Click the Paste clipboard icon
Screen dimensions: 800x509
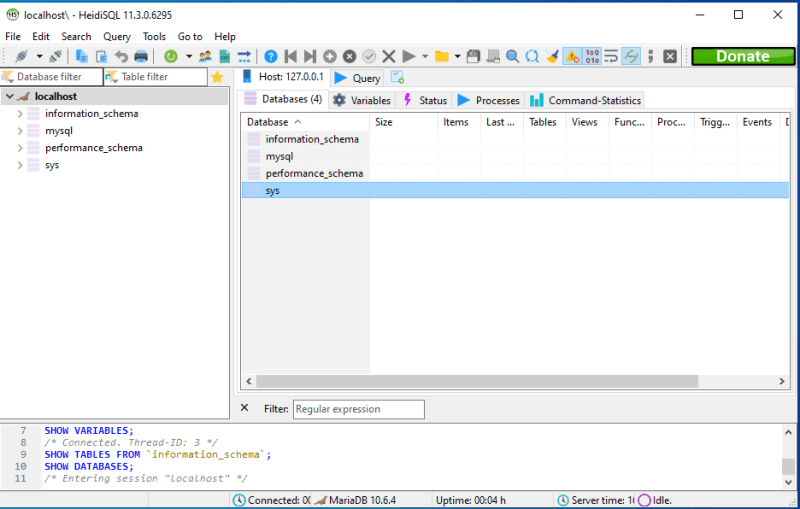click(102, 56)
